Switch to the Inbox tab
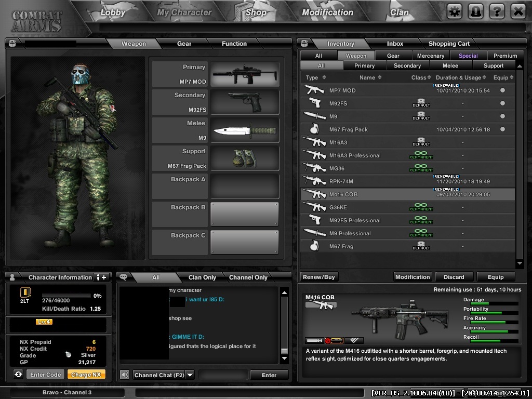The image size is (532, 399). click(x=395, y=44)
